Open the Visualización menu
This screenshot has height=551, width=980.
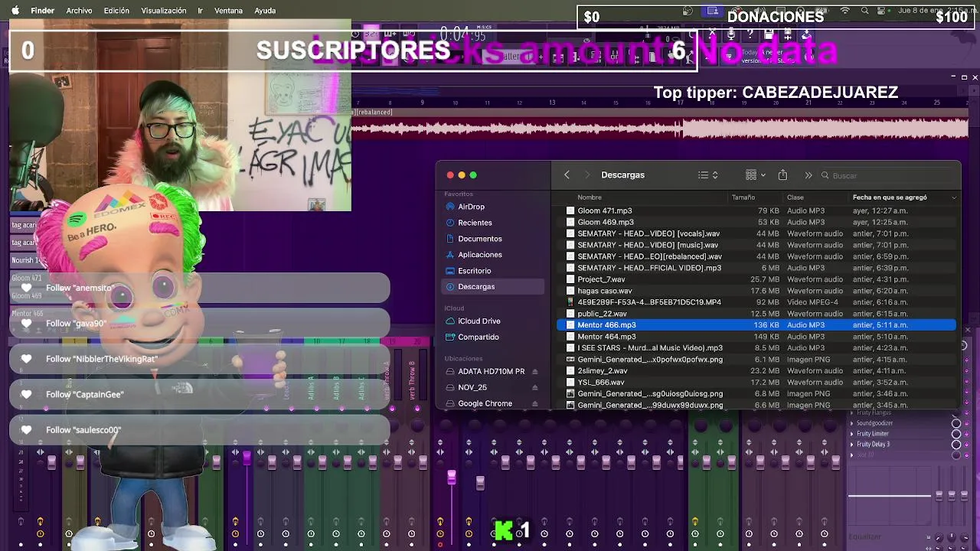coord(164,11)
